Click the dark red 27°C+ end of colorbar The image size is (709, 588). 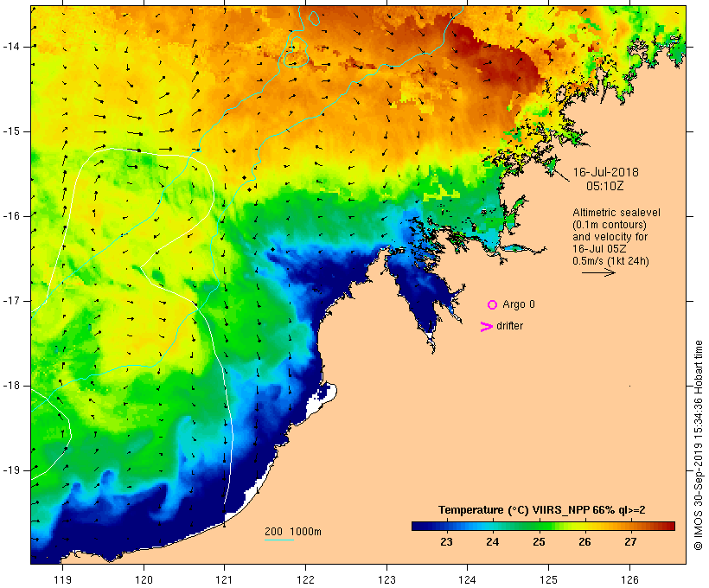click(x=667, y=526)
